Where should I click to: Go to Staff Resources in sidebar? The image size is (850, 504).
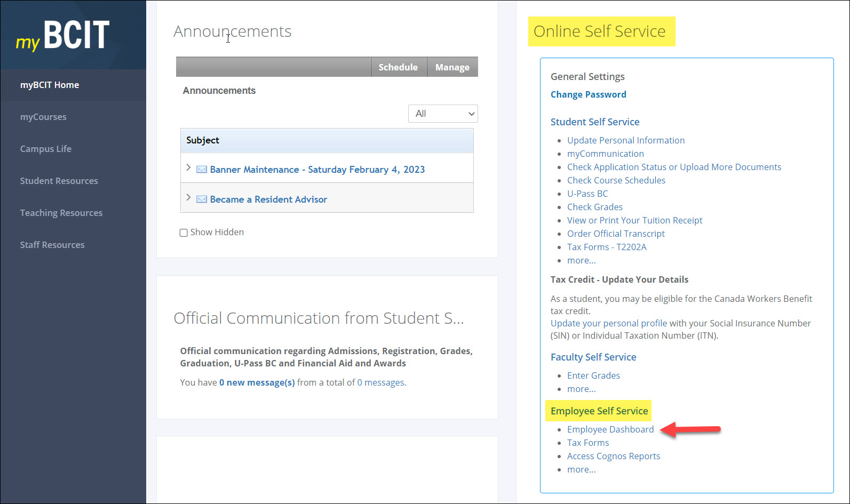coord(52,245)
